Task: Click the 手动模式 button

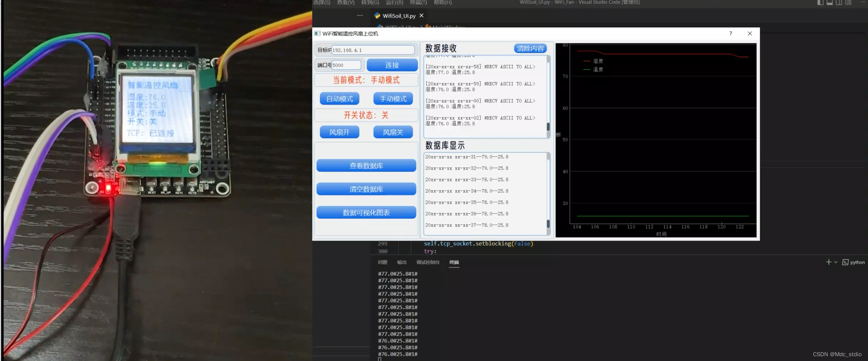Action: click(x=393, y=99)
